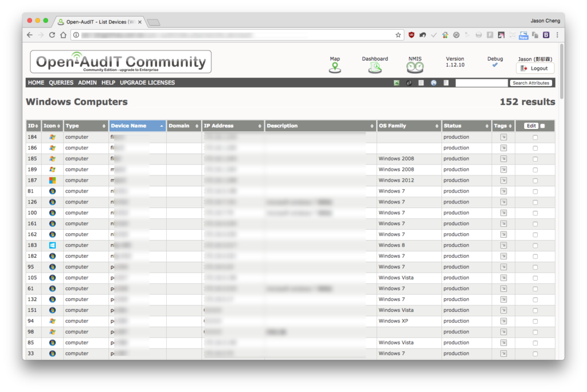Click the attribute search text field

point(482,83)
